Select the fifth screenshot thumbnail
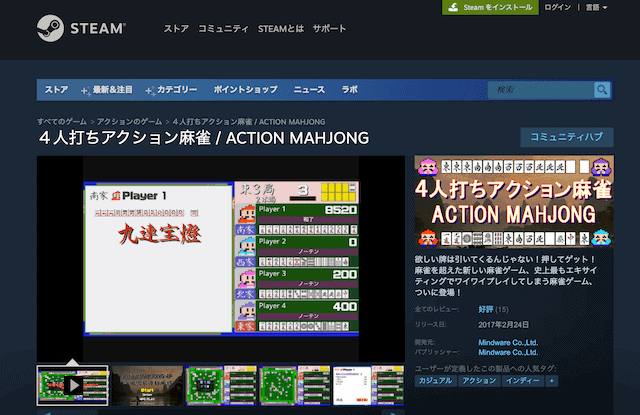 tap(368, 386)
